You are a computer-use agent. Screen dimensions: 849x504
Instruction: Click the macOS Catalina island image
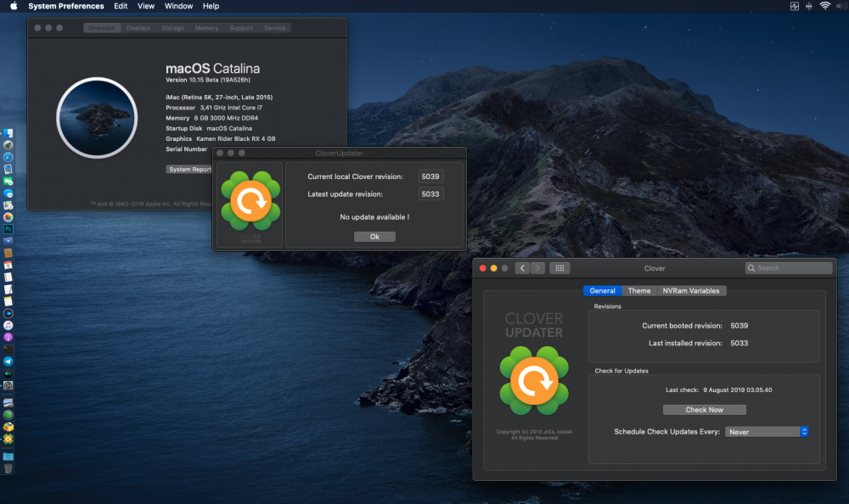(x=97, y=117)
